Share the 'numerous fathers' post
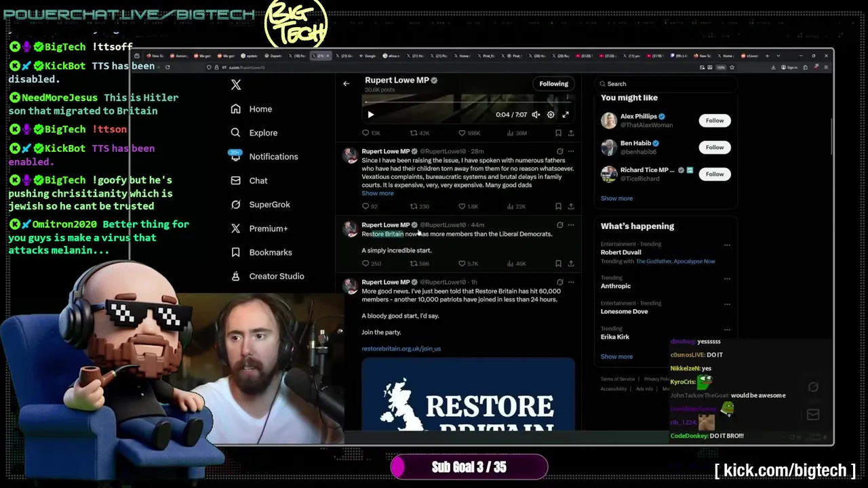 point(571,207)
